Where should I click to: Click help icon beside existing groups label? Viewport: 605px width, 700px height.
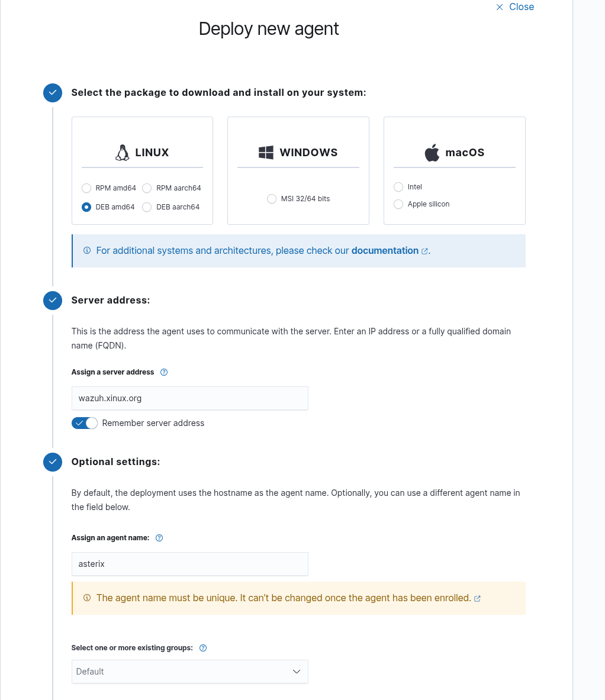click(203, 648)
